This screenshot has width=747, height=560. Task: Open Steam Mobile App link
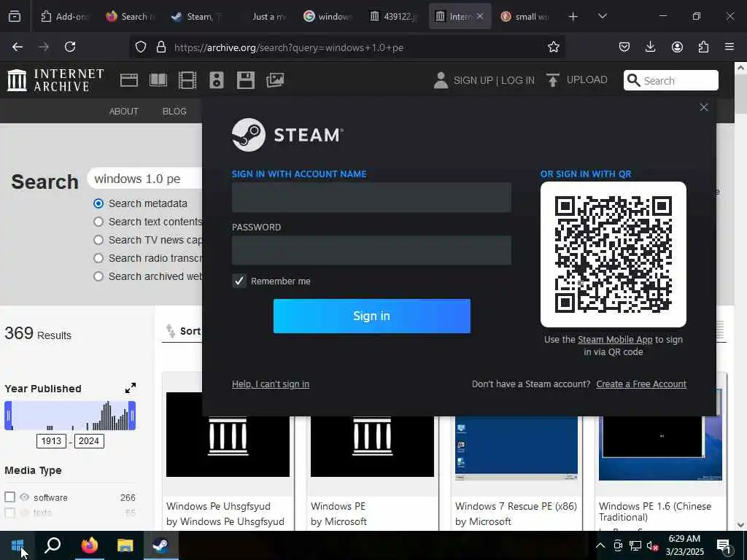coord(615,340)
